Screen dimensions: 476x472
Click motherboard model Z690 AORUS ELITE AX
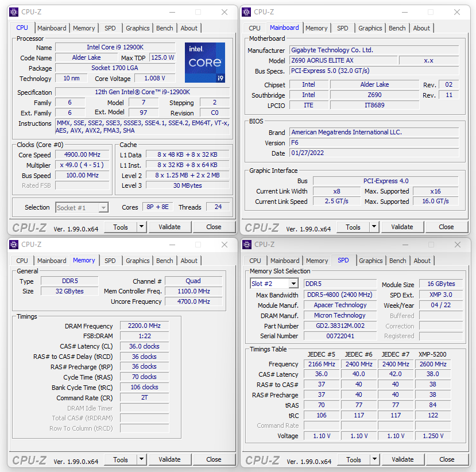pyautogui.click(x=343, y=60)
